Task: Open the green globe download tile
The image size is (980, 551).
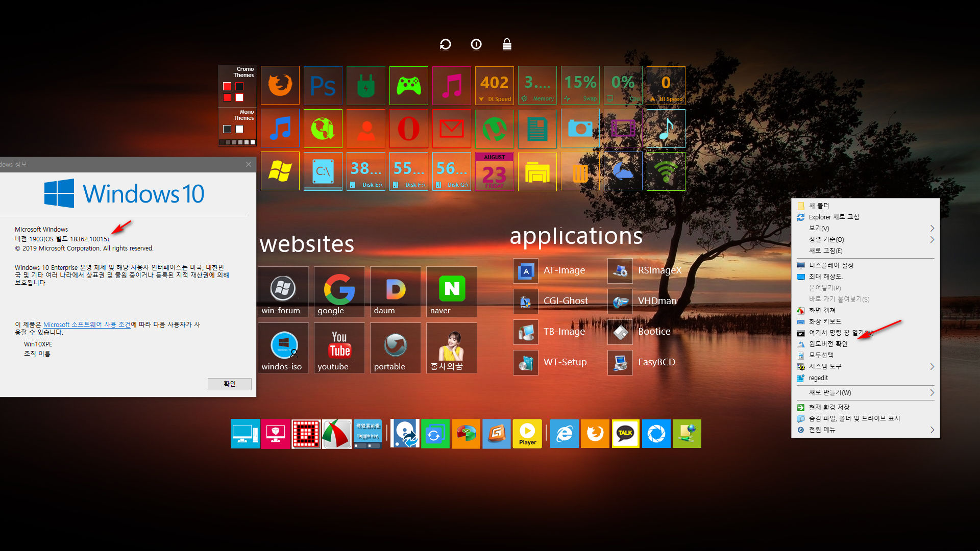Action: 323,128
